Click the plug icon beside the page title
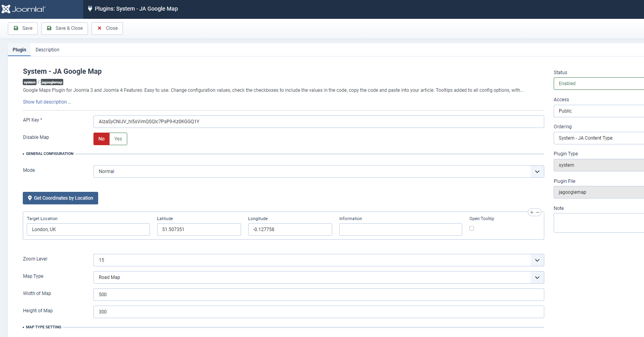The height and width of the screenshot is (337, 644). coord(90,9)
